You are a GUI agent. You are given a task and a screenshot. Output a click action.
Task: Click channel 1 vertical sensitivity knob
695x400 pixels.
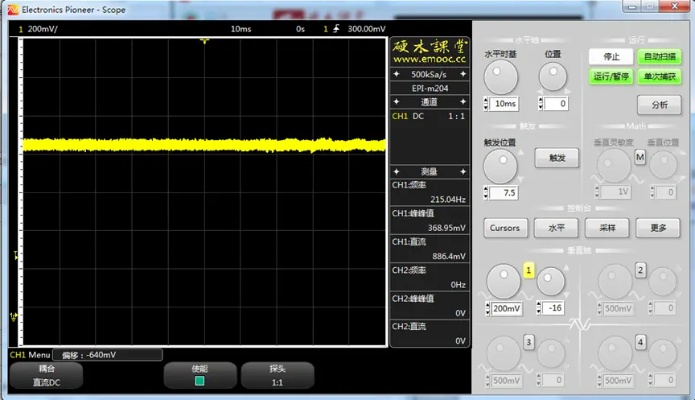[501, 282]
